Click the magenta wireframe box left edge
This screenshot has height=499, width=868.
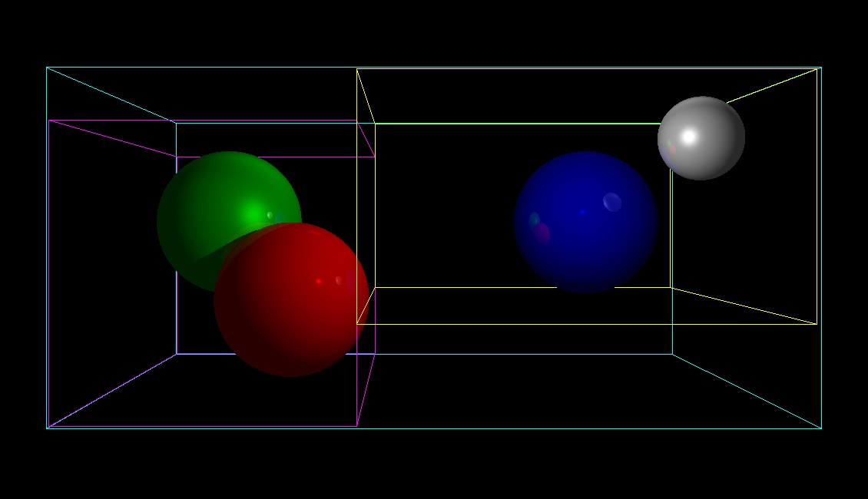tap(51, 269)
